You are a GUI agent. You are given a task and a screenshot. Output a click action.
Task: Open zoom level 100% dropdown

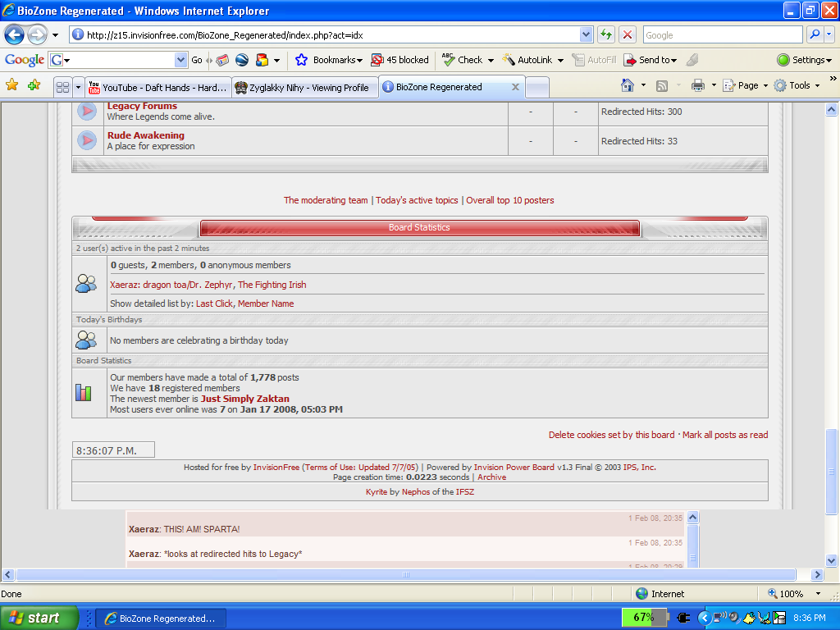pyautogui.click(x=818, y=594)
